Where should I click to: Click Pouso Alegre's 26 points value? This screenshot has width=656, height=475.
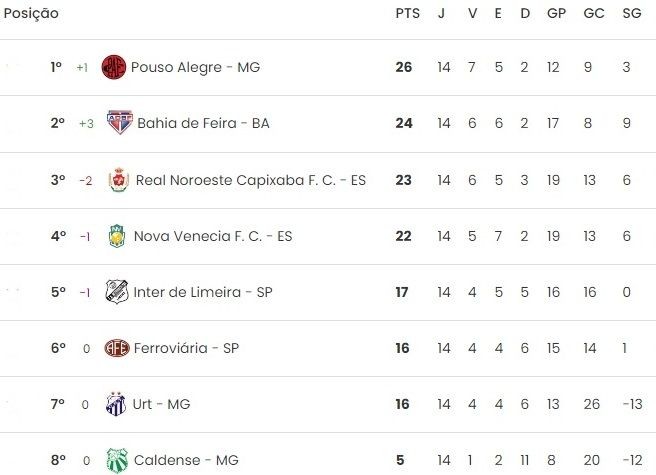pos(404,67)
